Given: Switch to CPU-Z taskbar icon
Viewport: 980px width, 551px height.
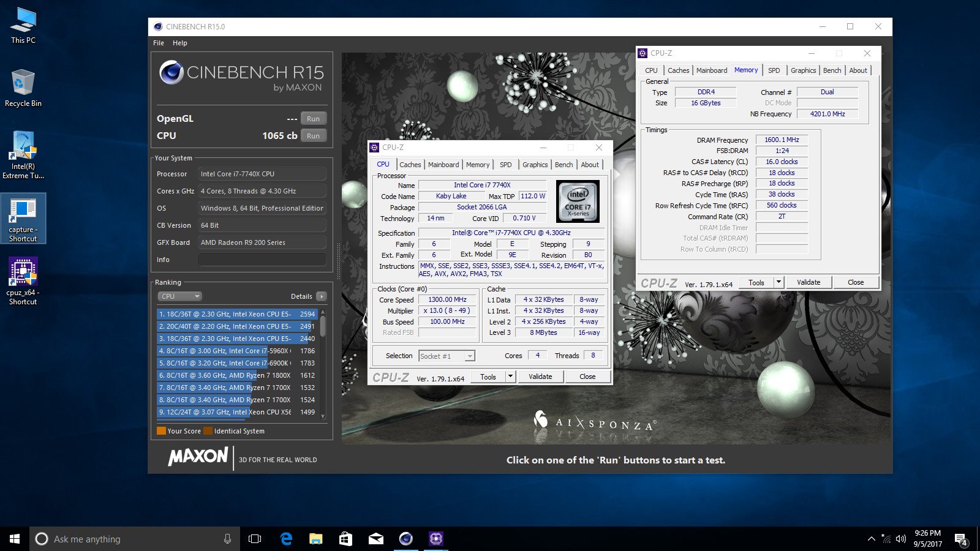Looking at the screenshot, I should (x=435, y=539).
